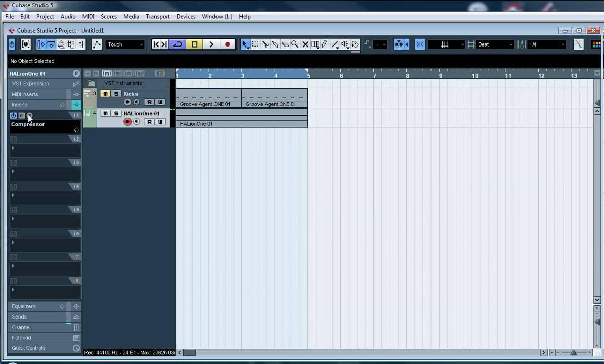604x364 pixels.
Task: Select the Time Warp tool
Action: pos(315,44)
